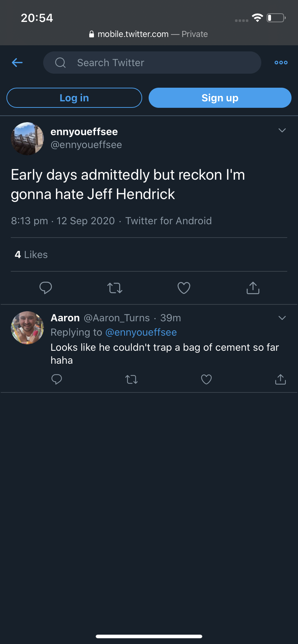
Task: Expand the main tweet's chevron menu
Action: pos(282,130)
